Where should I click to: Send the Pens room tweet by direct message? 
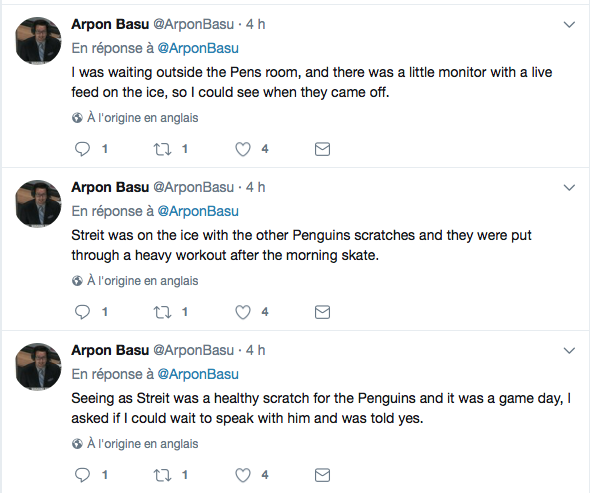322,149
